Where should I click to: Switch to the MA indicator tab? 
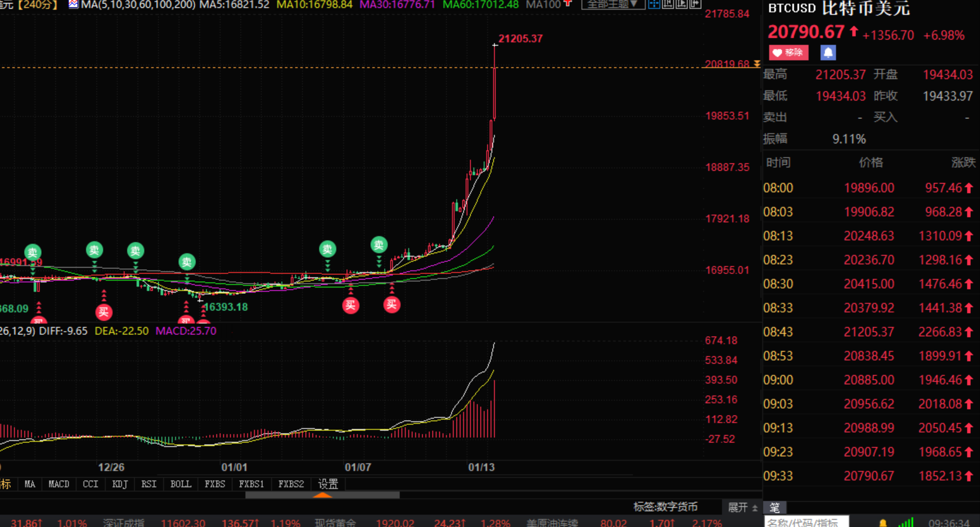(30, 484)
